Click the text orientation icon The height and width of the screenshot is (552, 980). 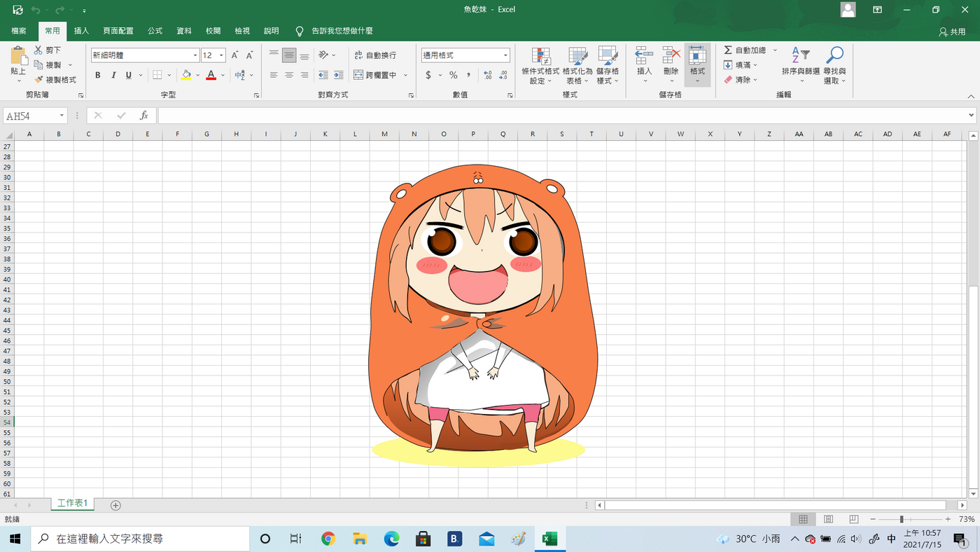323,55
